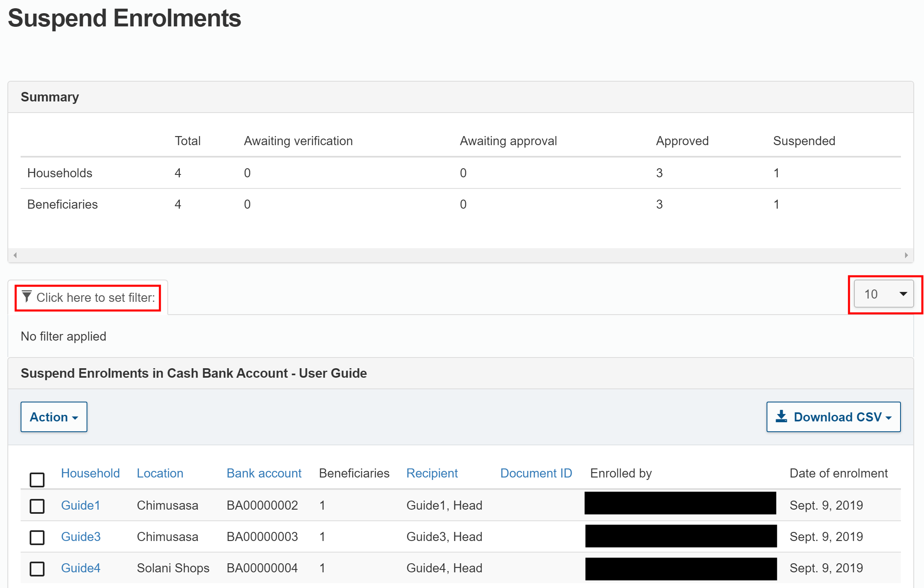Open the 'Click here to set filter' tab

95,297
